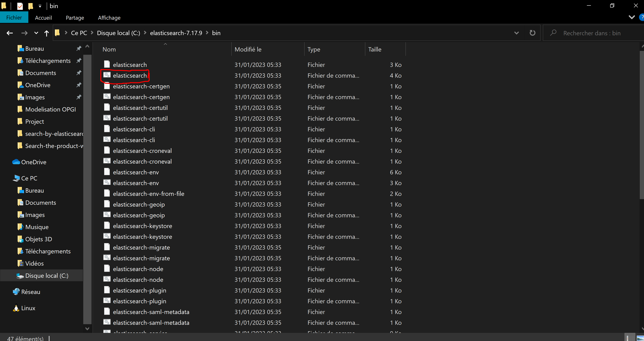Open the circled elasticsearch command file
644x341 pixels.
point(129,76)
